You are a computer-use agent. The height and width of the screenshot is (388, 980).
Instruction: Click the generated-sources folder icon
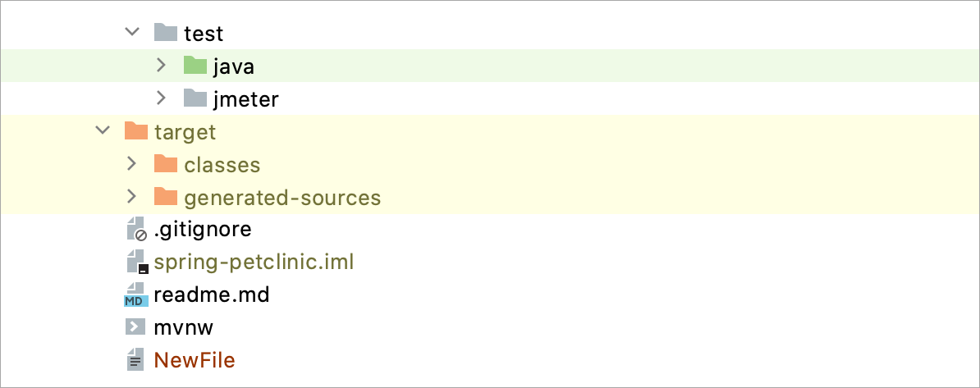(x=166, y=198)
